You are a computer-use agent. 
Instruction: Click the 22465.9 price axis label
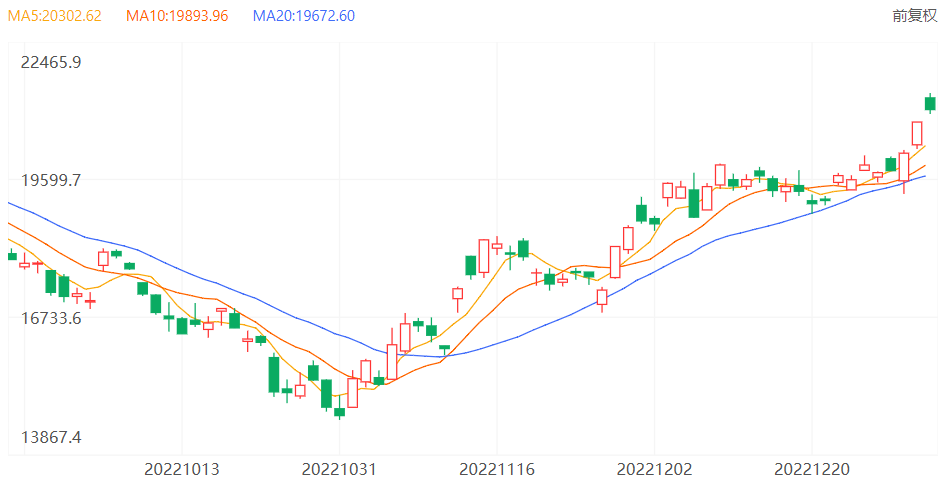(x=51, y=63)
